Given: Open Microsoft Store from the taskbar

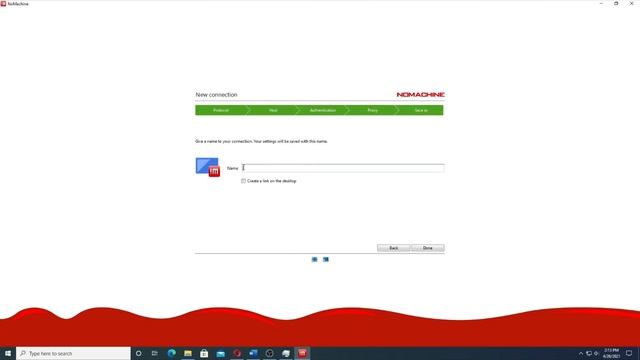Looking at the screenshot, I should [x=204, y=353].
